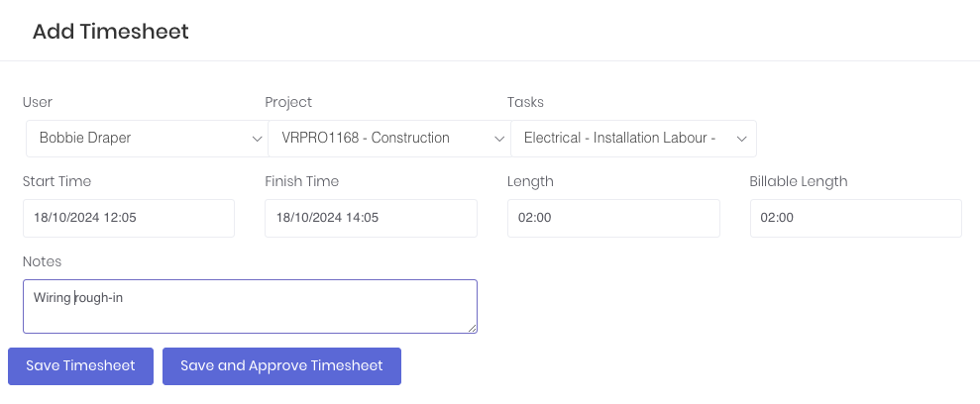
Task: Click the User field label
Action: 38,102
